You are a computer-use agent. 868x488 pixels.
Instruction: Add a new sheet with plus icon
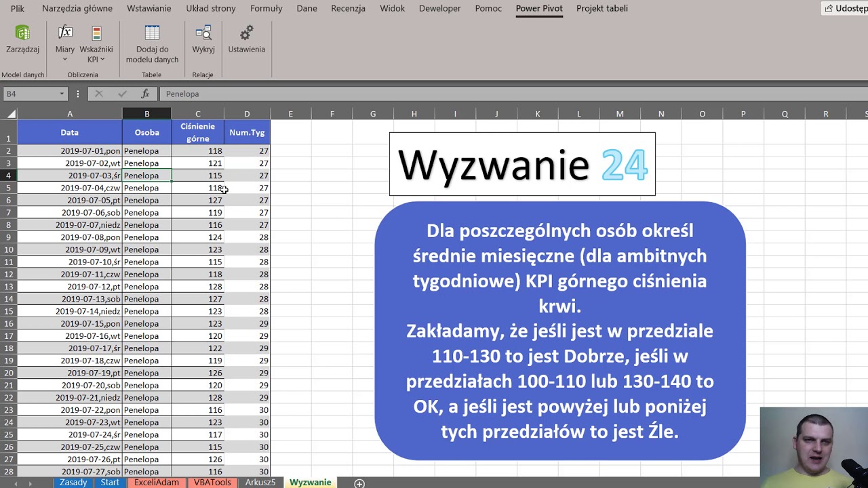coord(359,483)
